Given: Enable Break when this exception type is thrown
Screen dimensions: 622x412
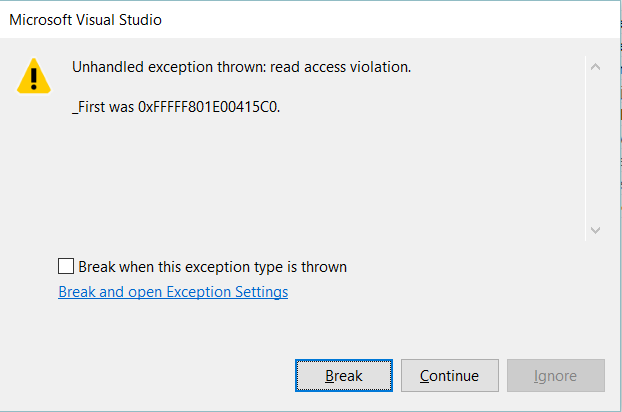Looking at the screenshot, I should (66, 266).
